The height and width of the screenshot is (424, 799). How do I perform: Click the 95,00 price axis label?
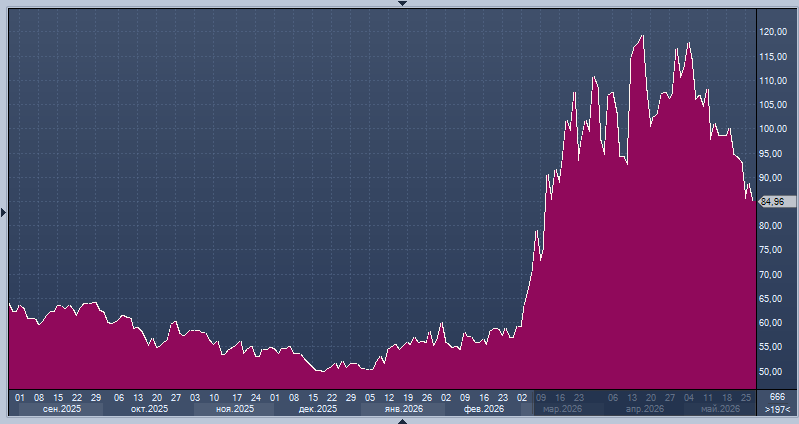click(x=773, y=153)
